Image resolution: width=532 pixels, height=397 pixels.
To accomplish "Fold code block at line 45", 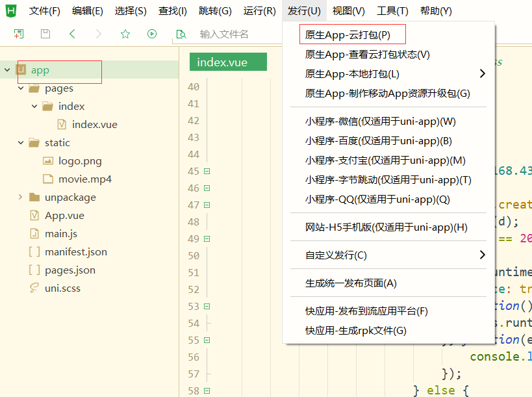I will [207, 172].
